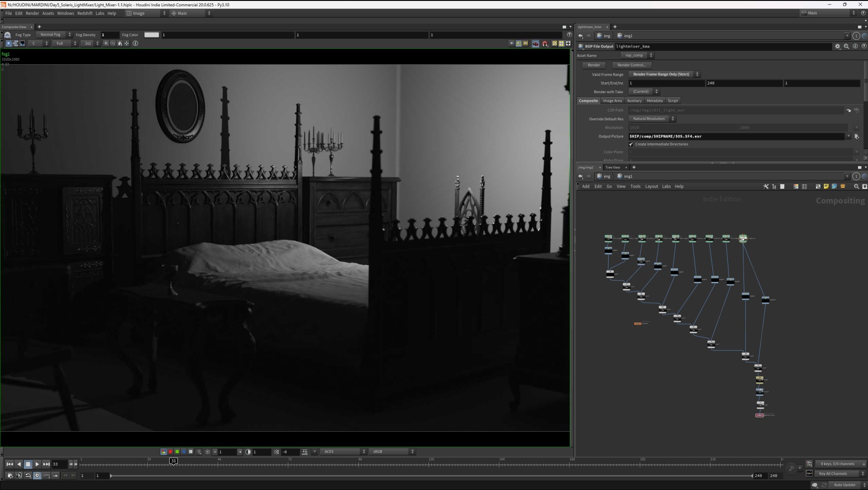Open network editor Layout menu
This screenshot has height=490, width=868.
651,186
